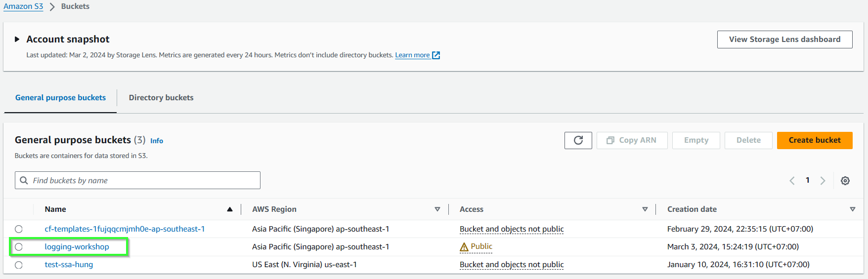
Task: Sort by Creation date column arrow
Action: pos(853,209)
